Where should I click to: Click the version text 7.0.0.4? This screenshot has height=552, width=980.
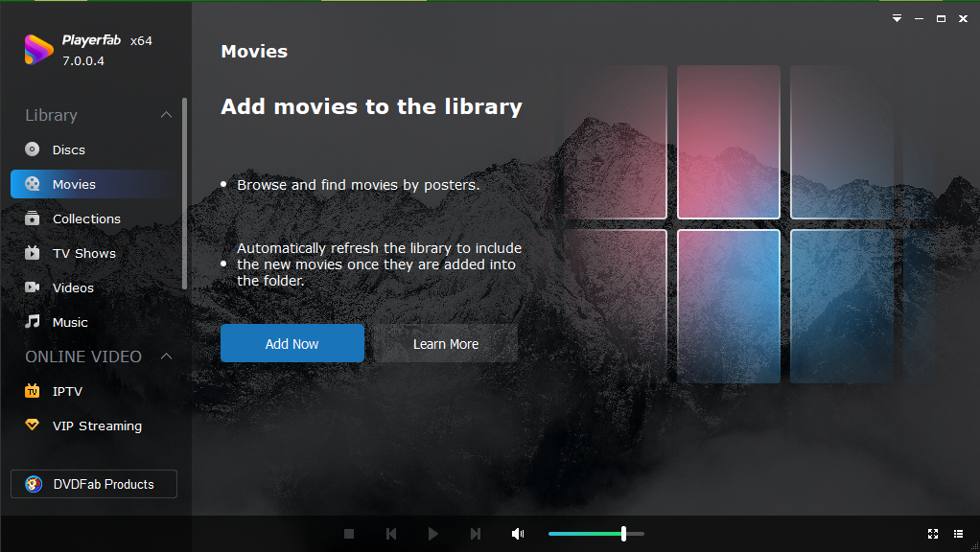[x=83, y=61]
